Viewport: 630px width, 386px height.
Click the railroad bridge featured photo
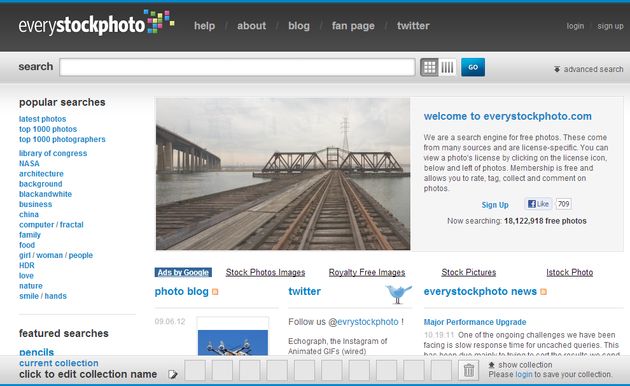(283, 174)
